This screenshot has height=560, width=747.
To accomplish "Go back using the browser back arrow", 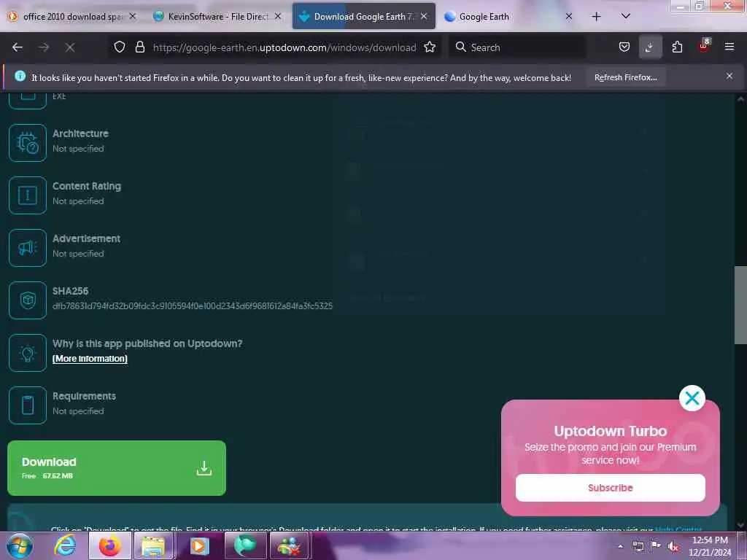I will click(x=18, y=47).
